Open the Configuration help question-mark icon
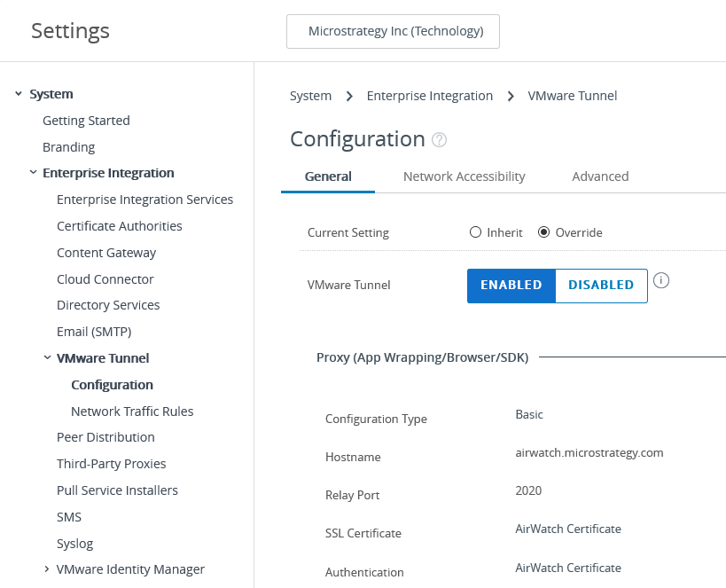The width and height of the screenshot is (726, 588). pos(439,139)
